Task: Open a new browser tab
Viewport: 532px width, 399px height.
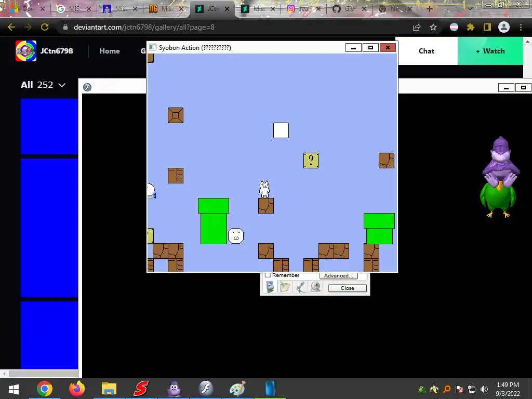Action: 429,9
